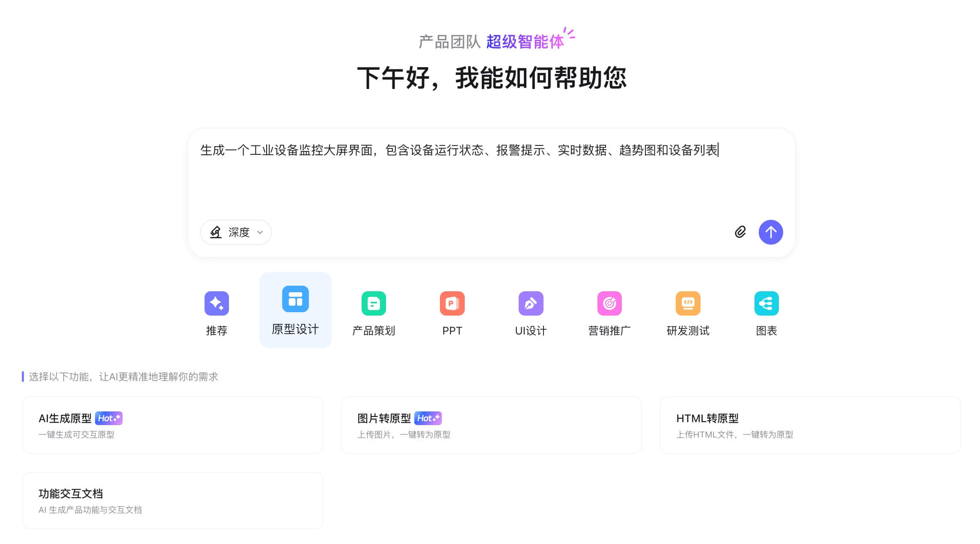Open the UI设计 category
Screen dimensions: 980x544
(x=531, y=303)
